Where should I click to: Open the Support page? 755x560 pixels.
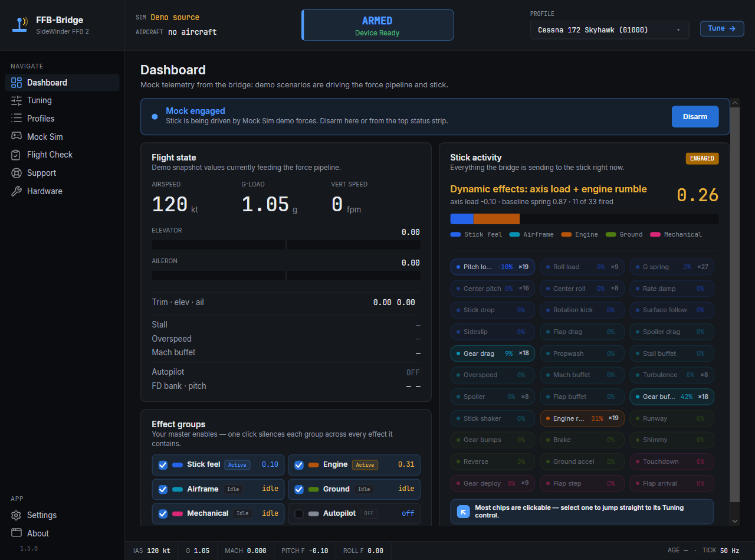(x=62, y=173)
